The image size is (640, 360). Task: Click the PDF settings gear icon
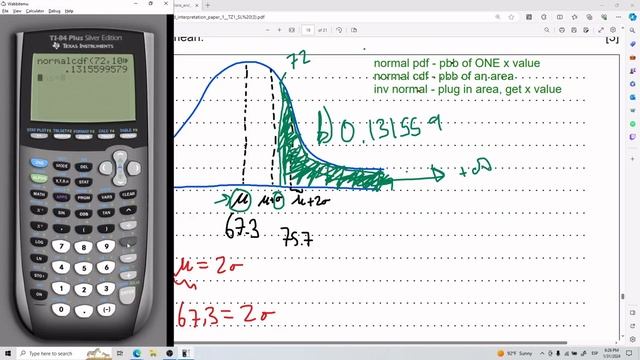(613, 30)
